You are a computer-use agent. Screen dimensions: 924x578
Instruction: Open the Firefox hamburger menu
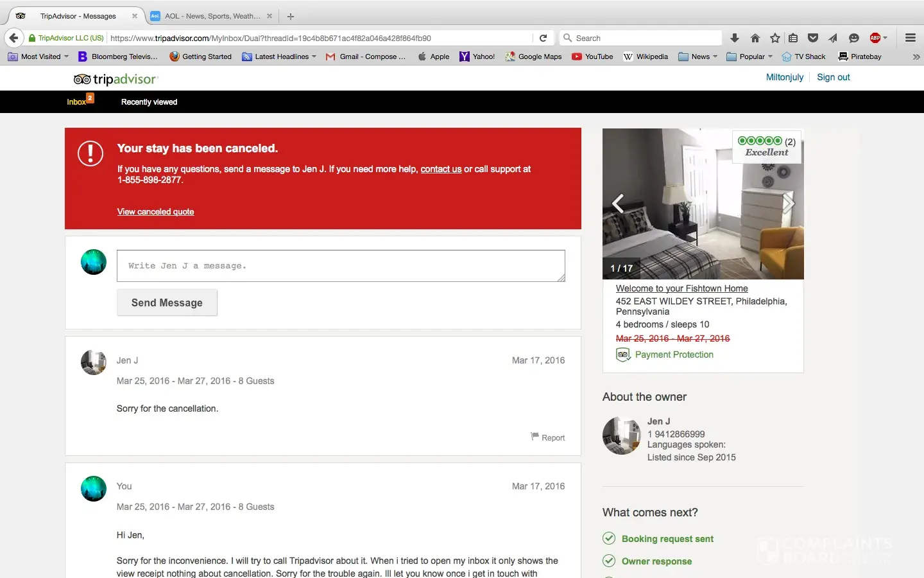click(910, 38)
